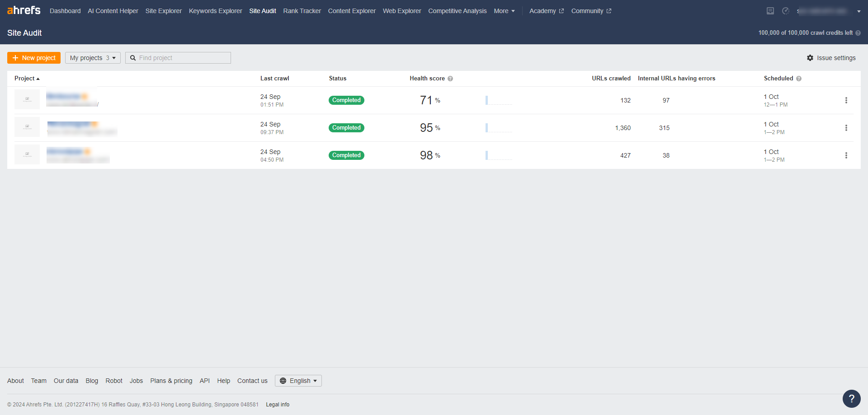Click the globe icon beside English

pos(283,381)
